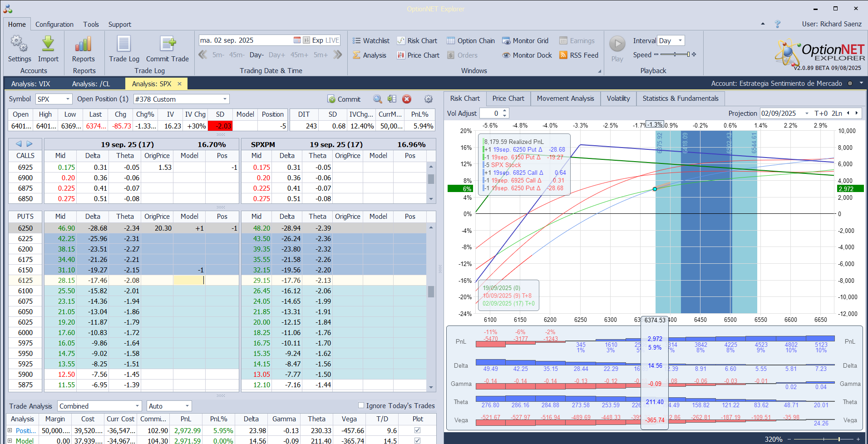Viewport: 868px width, 444px height.
Task: Open the Settings gear icon
Action: [19, 44]
